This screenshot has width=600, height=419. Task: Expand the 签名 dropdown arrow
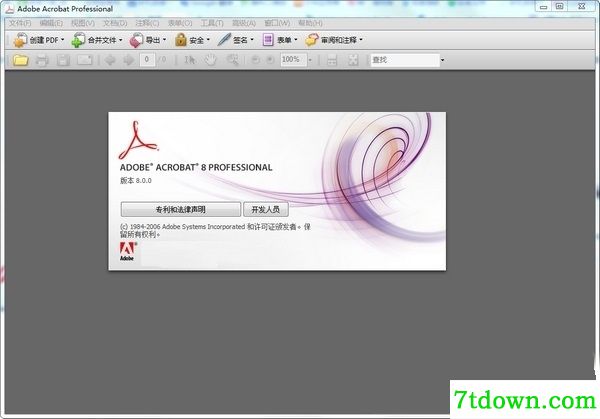pos(252,40)
